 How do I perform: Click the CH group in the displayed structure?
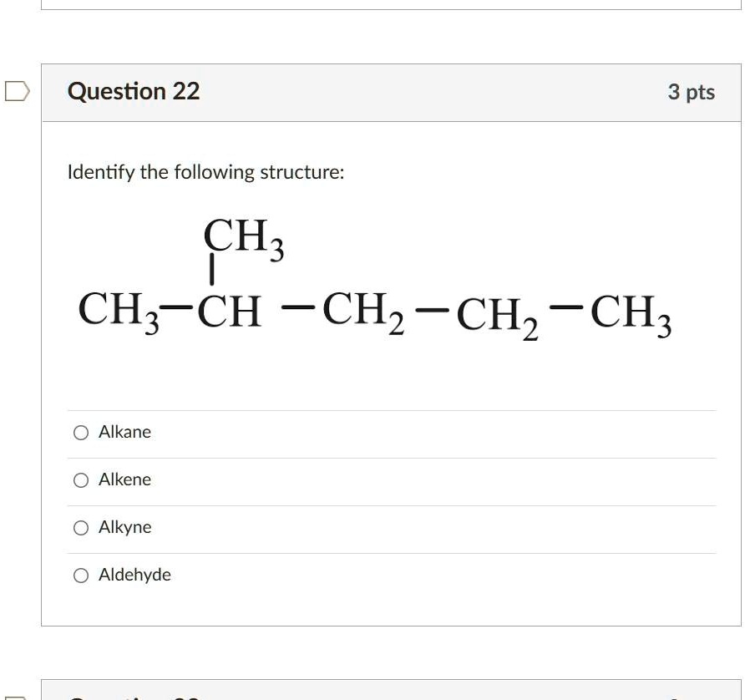pos(231,311)
